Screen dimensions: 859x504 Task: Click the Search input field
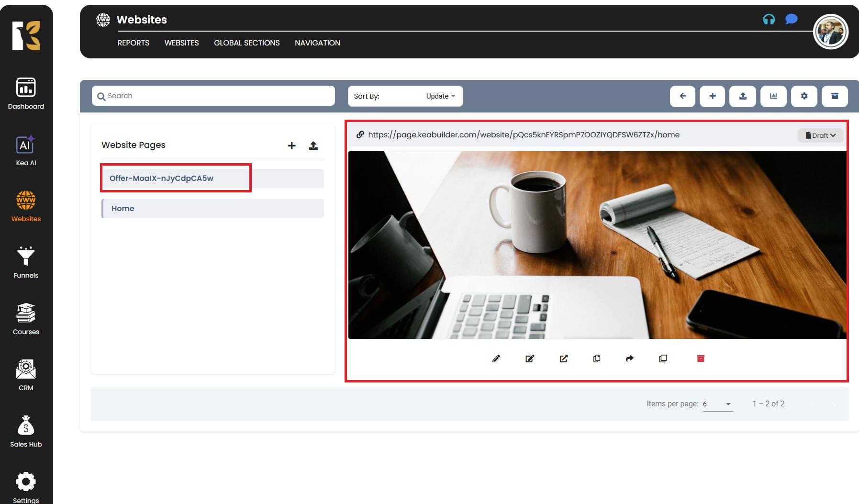point(213,96)
